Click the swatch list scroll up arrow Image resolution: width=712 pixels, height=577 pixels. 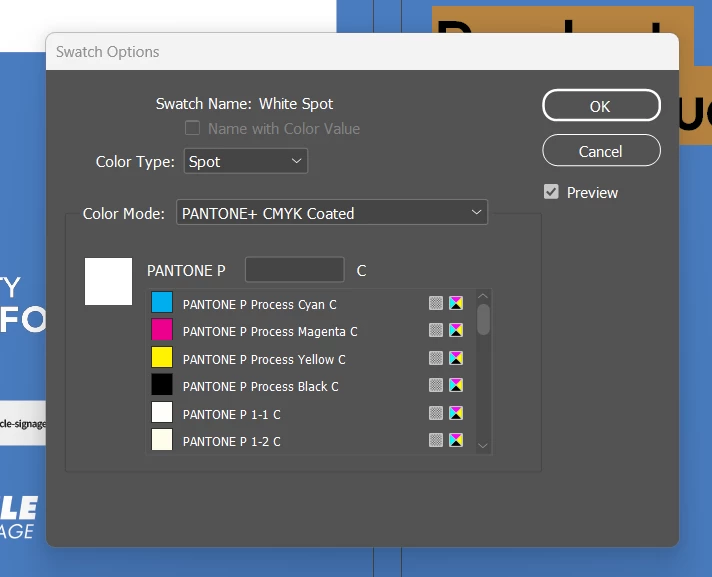pos(483,296)
